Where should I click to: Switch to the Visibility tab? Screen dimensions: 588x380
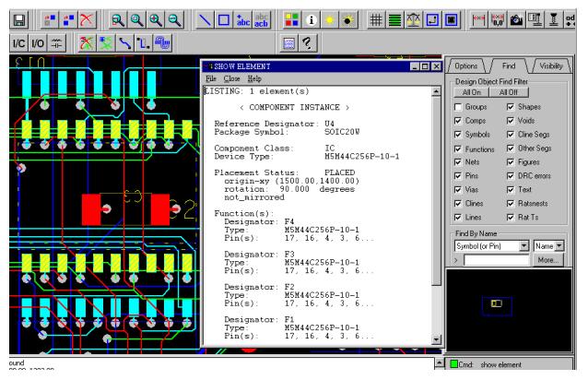pyautogui.click(x=551, y=66)
